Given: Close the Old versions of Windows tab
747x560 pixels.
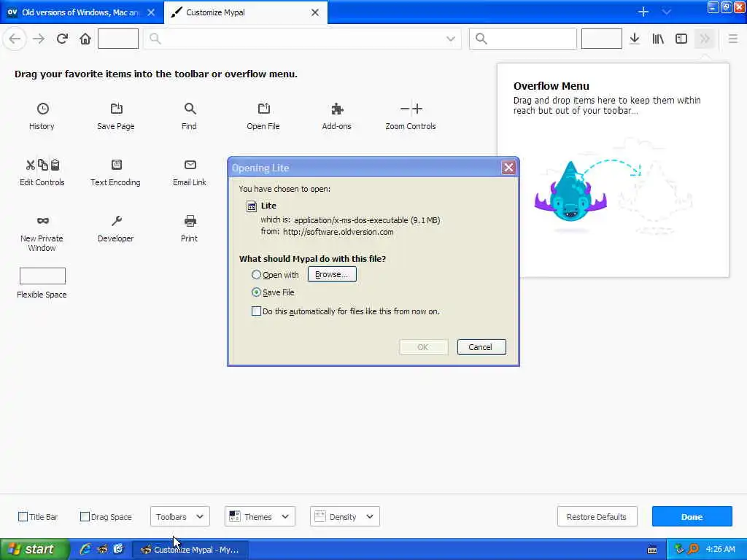Looking at the screenshot, I should [151, 12].
